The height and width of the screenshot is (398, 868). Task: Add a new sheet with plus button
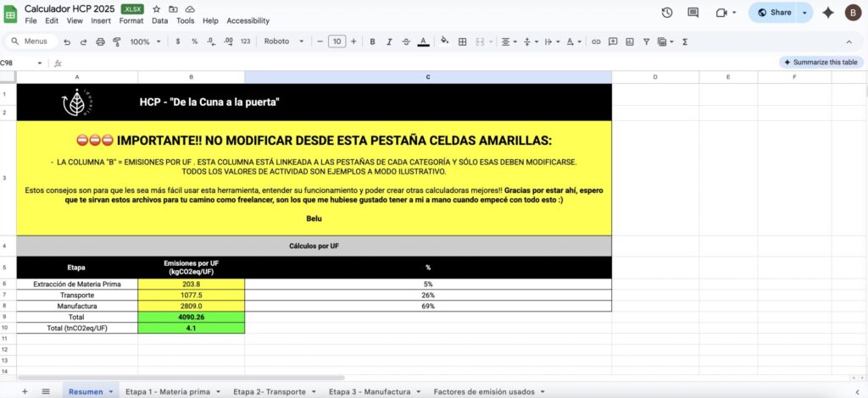coord(25,391)
